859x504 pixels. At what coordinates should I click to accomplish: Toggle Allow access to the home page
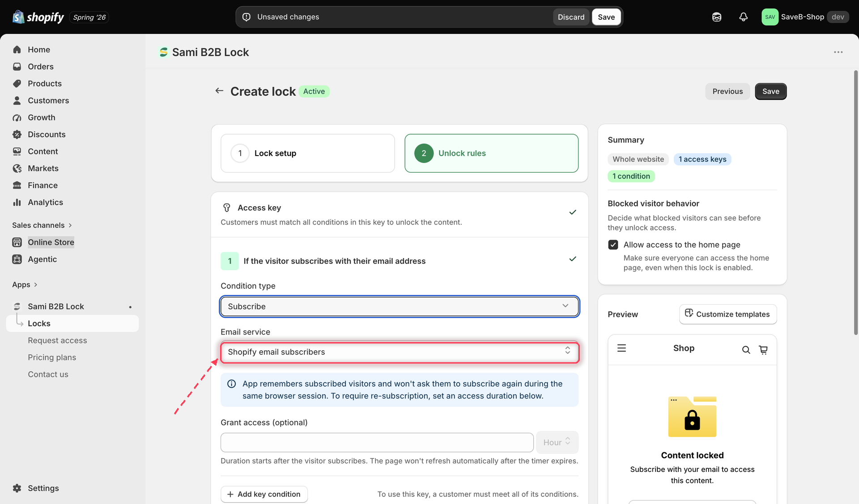pos(613,245)
